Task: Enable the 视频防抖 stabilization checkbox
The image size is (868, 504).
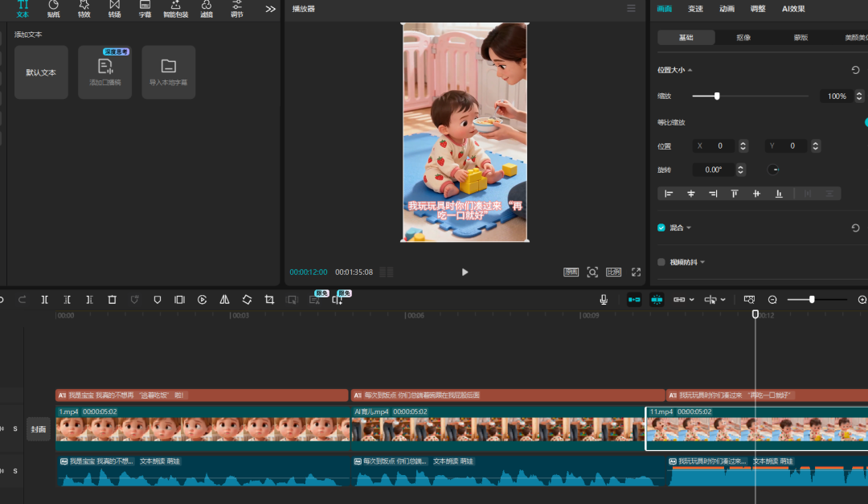Action: [x=661, y=262]
